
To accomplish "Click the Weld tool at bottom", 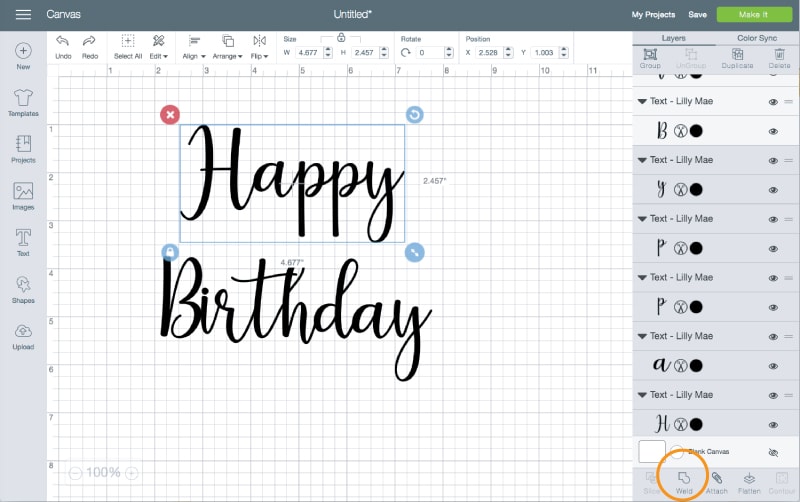I will (x=684, y=481).
